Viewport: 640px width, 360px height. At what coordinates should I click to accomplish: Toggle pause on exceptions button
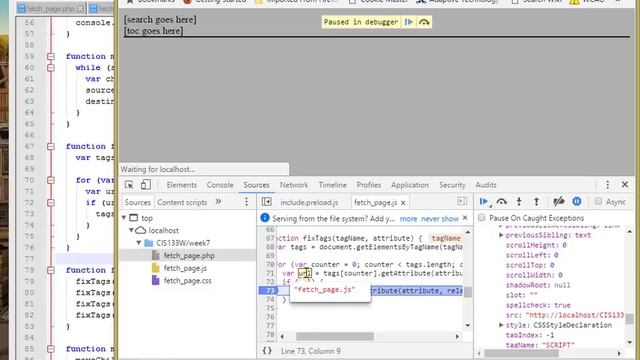577,201
